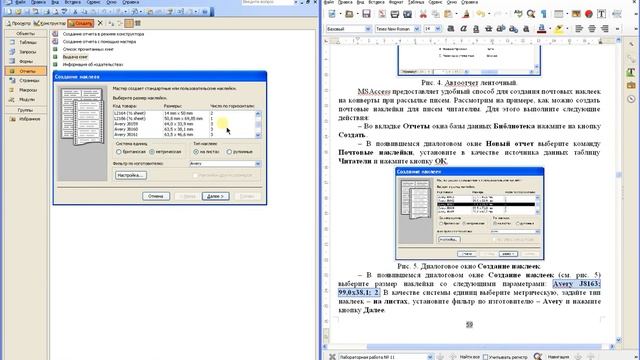
Task: Open the Формат menu in Writer
Action: pos(396,2)
